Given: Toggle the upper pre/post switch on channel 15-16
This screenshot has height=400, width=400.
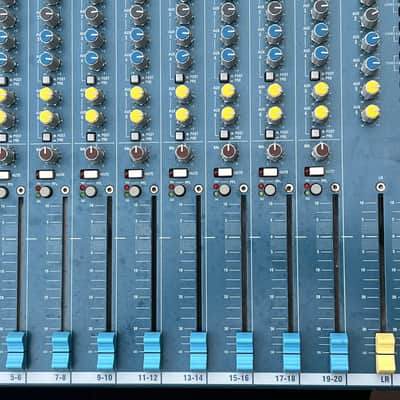Looking at the screenshot, I should pos(224,77).
